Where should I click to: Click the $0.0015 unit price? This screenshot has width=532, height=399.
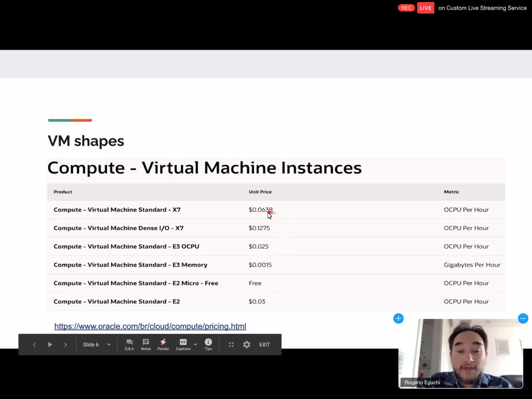click(260, 265)
